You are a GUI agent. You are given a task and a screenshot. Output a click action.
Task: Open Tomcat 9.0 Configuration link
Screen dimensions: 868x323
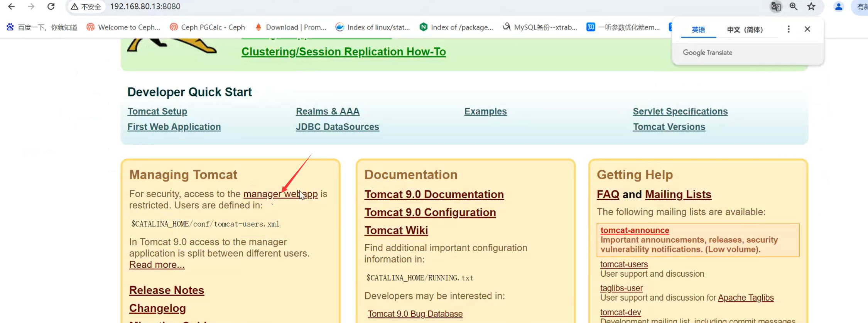[x=430, y=212]
